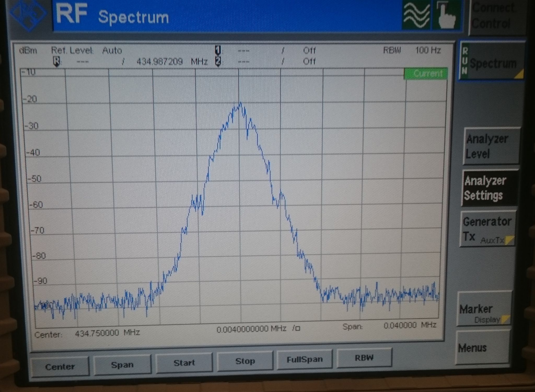Click the marker 1 icon
The height and width of the screenshot is (392, 535).
tap(218, 50)
